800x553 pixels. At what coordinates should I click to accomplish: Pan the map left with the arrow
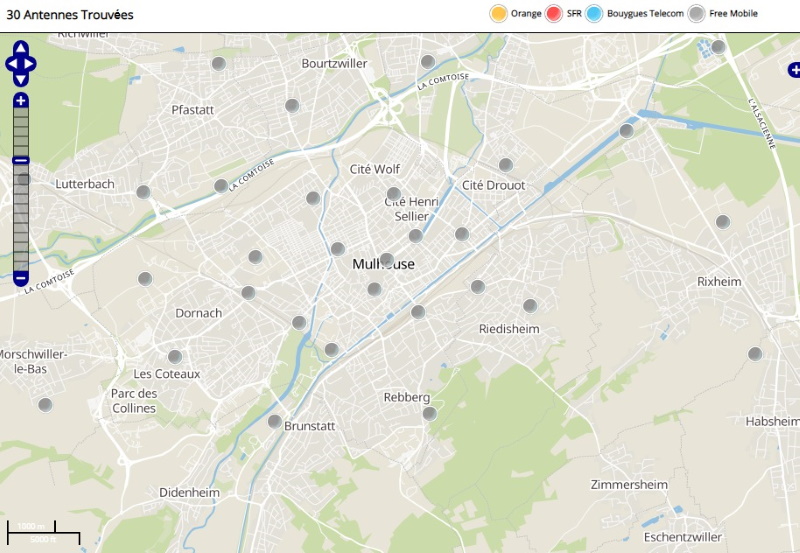[x=12, y=64]
